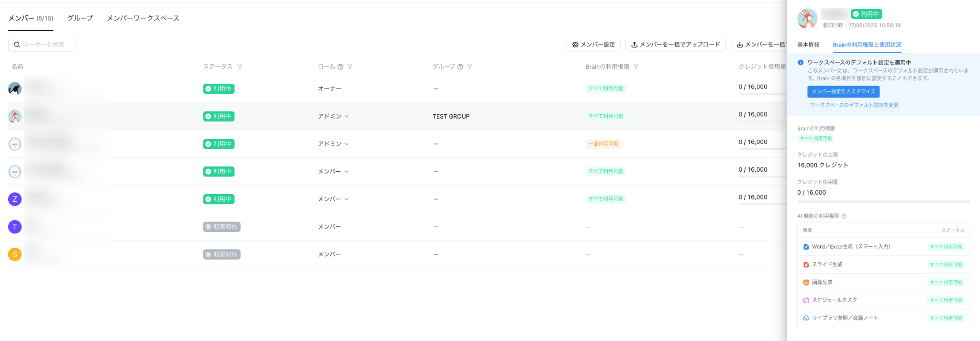Click the 一部利用可能 permission badge
The width and height of the screenshot is (980, 341).
coord(603,144)
